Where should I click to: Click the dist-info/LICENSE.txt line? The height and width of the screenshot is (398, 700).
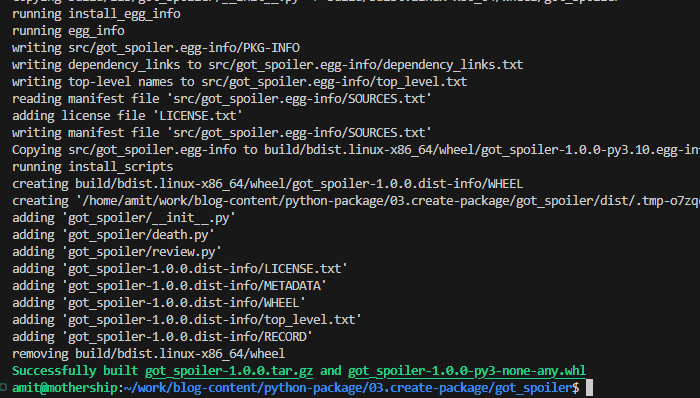pyautogui.click(x=180, y=269)
